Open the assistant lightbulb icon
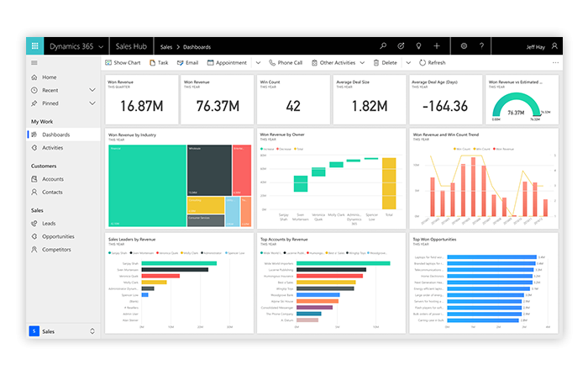588x375 pixels. 418,46
